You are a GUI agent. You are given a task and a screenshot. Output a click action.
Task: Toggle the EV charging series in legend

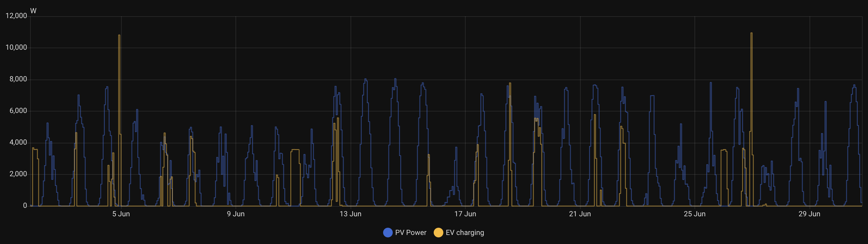tap(459, 233)
